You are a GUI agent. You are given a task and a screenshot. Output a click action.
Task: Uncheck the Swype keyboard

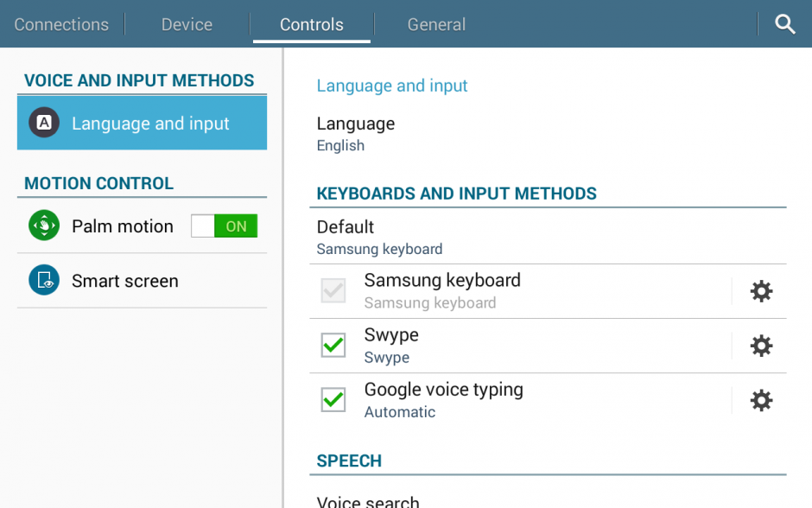333,345
